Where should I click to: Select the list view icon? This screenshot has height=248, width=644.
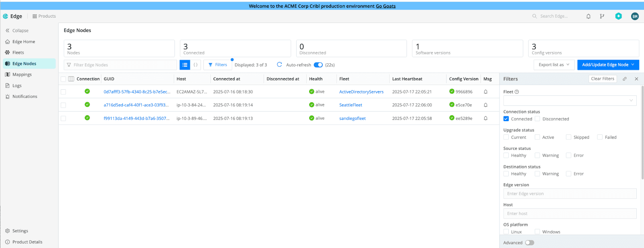(185, 65)
